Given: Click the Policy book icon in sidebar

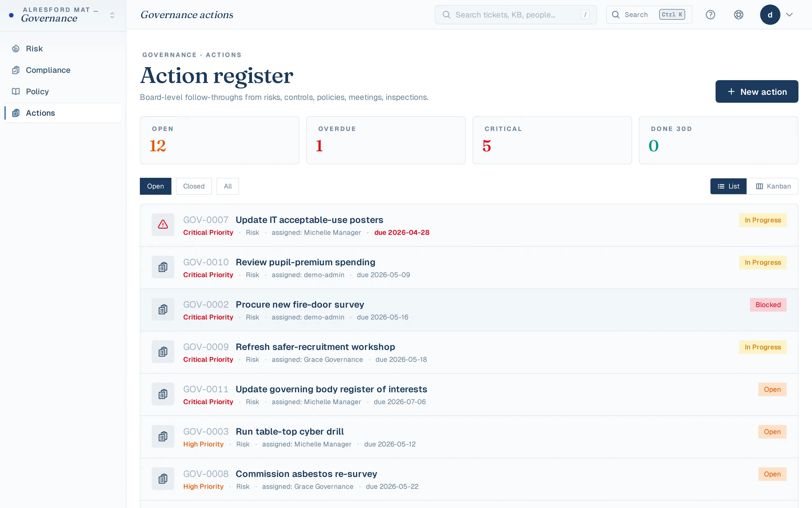Looking at the screenshot, I should pyautogui.click(x=16, y=91).
